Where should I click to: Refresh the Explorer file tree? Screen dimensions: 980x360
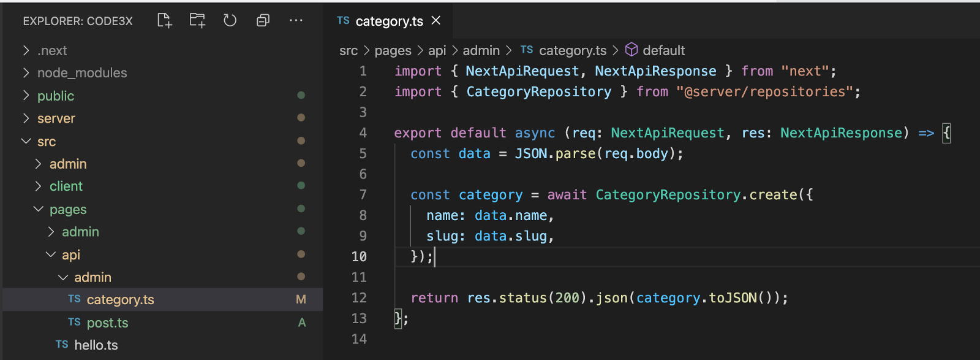[230, 21]
